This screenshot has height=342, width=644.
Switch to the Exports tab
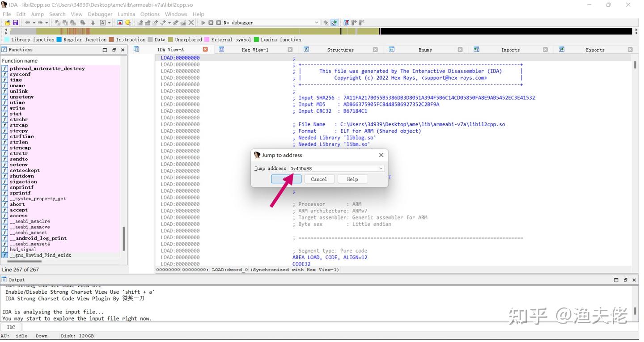(x=595, y=50)
